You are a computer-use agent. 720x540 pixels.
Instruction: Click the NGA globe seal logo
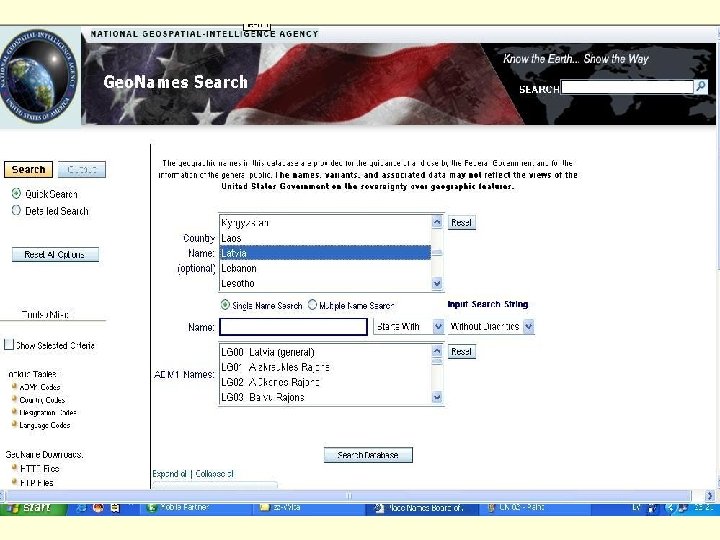coord(39,76)
